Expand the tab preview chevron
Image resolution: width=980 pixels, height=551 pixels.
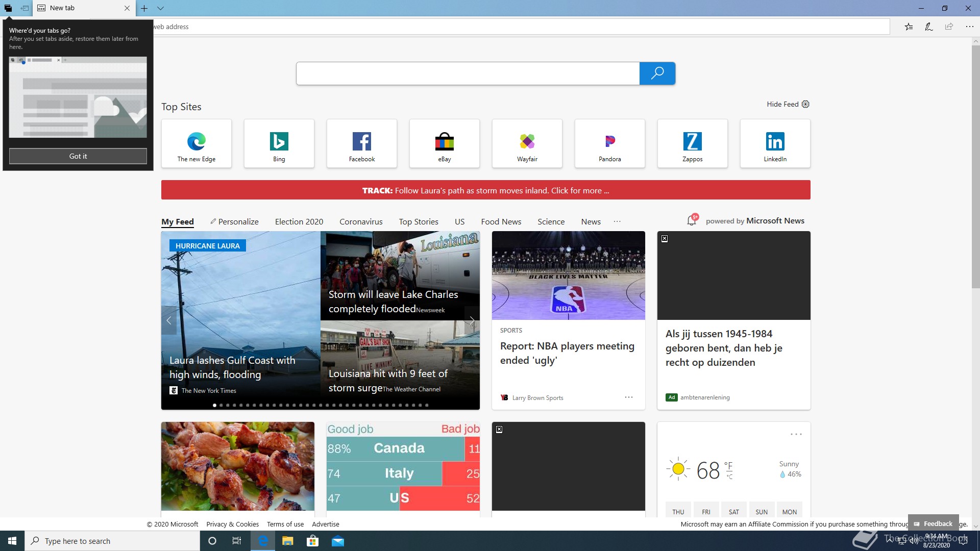pyautogui.click(x=160, y=8)
